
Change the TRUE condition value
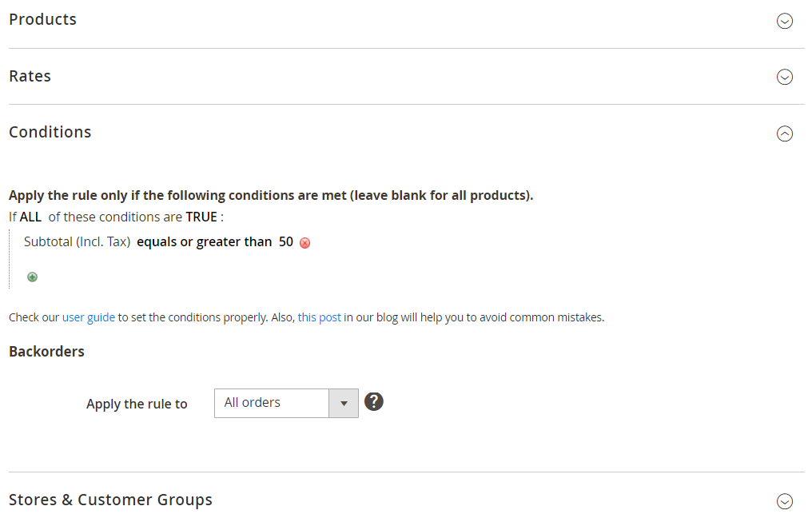(201, 217)
